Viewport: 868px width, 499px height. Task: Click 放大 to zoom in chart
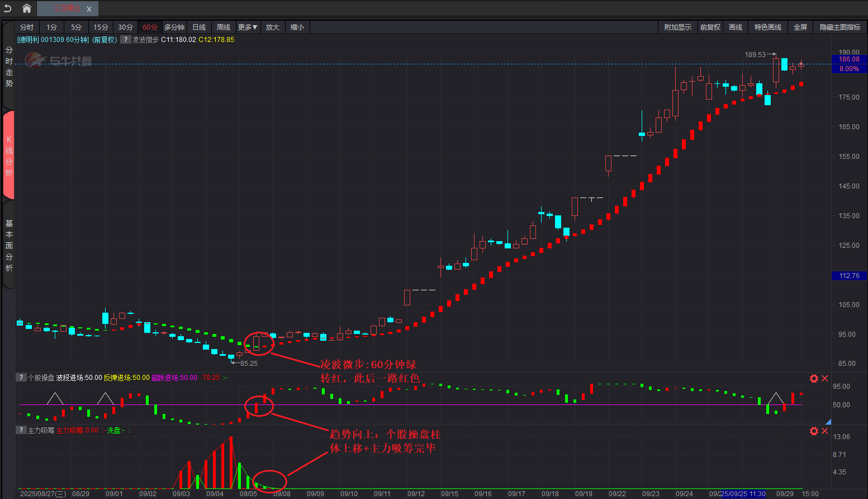pos(272,27)
